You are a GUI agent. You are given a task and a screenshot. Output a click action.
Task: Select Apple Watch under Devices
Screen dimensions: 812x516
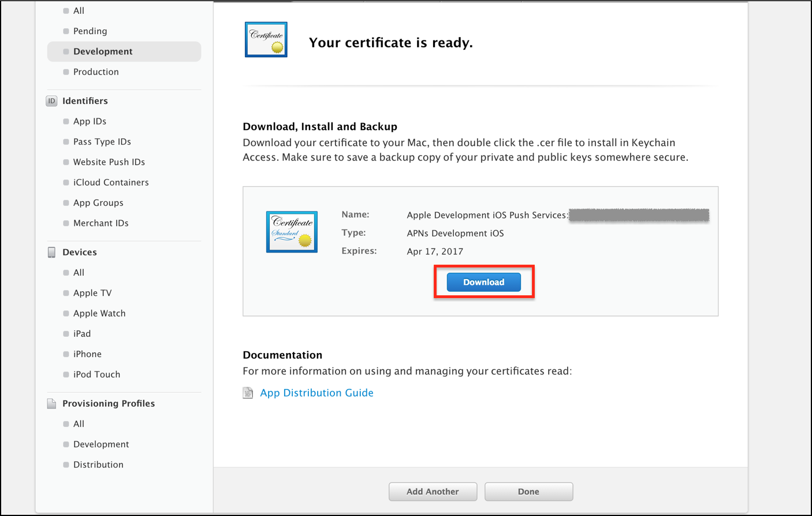pos(99,313)
